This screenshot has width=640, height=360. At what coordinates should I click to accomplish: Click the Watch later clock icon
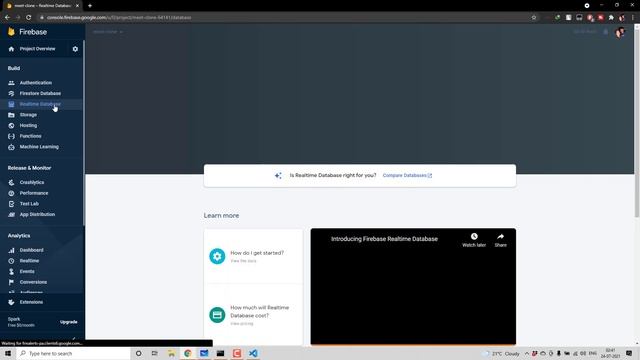[474, 236]
